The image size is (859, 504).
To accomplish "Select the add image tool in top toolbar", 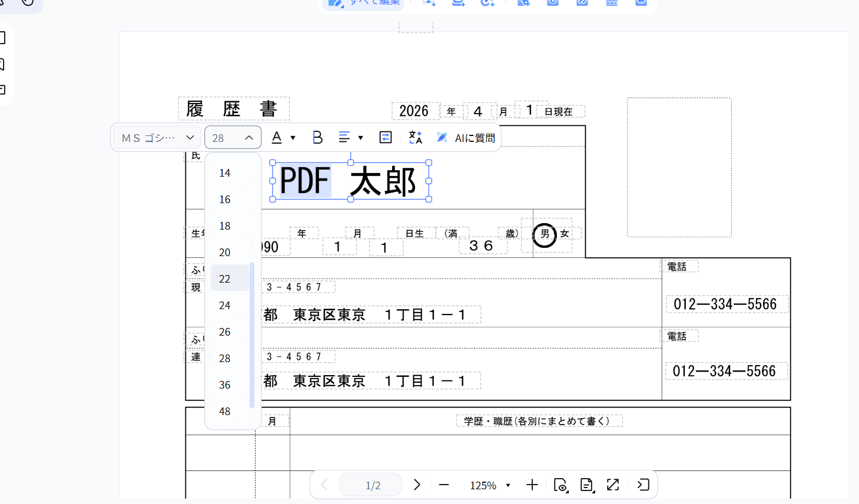I will pyautogui.click(x=459, y=3).
